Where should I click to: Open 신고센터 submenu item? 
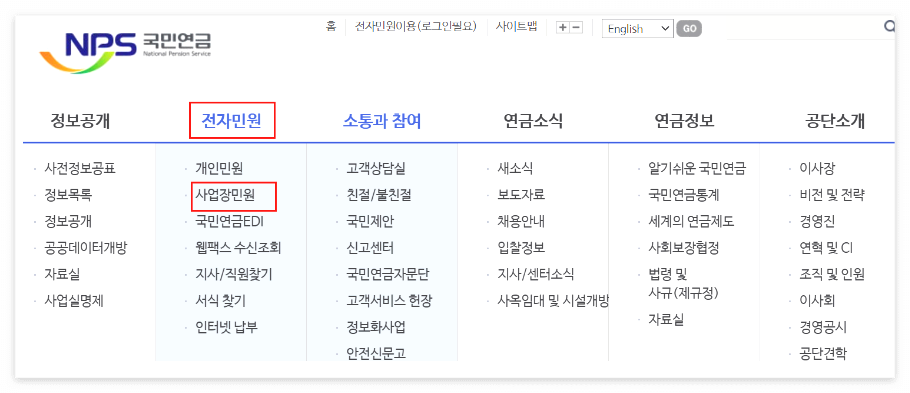pyautogui.click(x=370, y=248)
